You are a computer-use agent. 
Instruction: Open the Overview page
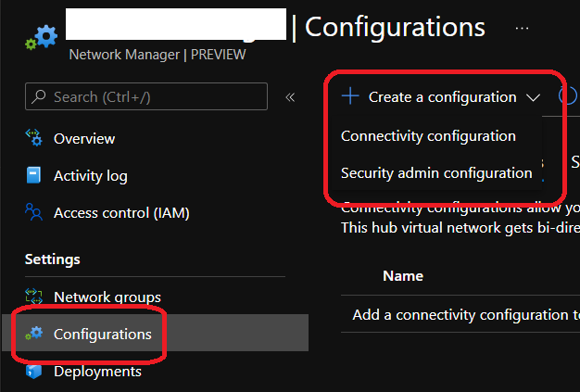pyautogui.click(x=84, y=139)
